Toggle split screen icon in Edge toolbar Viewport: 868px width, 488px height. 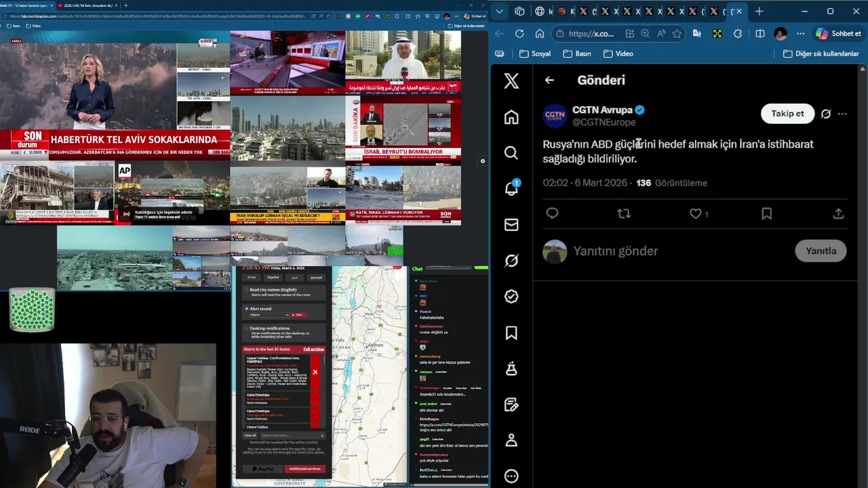pyautogui.click(x=760, y=33)
